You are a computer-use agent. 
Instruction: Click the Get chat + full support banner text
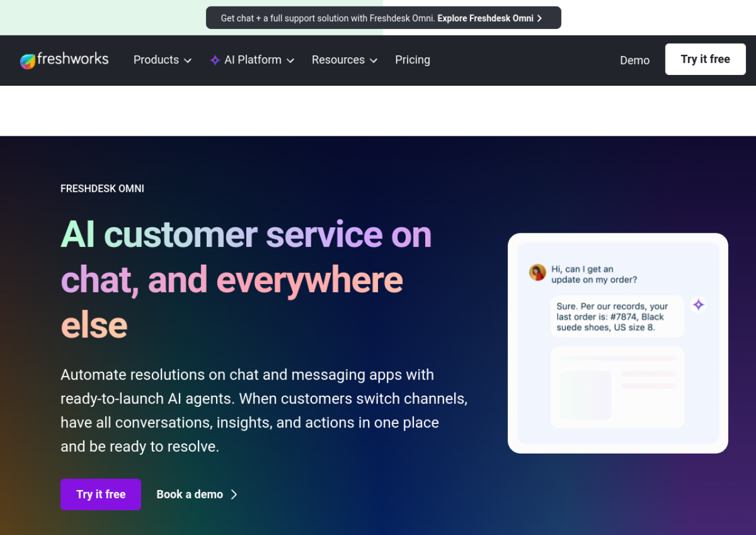pyautogui.click(x=328, y=18)
